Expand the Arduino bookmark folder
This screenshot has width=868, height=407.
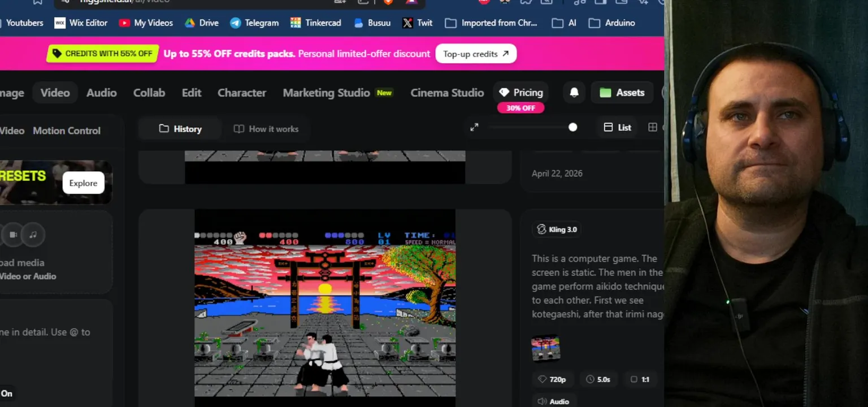point(611,23)
